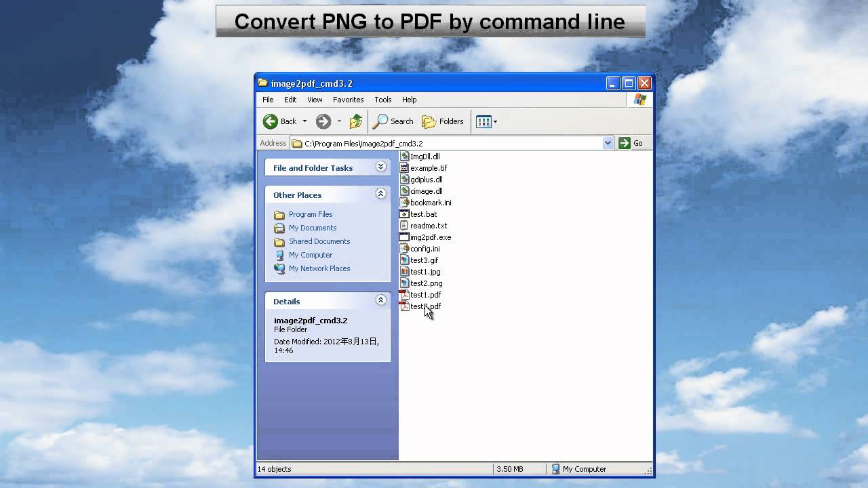Click the Shared Documents folder icon
This screenshot has width=868, height=488.
(x=279, y=241)
